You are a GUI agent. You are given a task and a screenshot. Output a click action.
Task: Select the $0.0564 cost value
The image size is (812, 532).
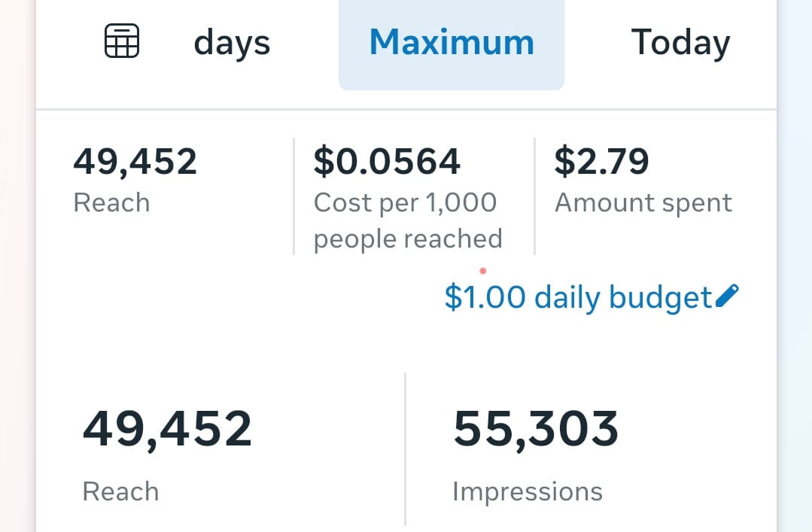click(x=387, y=162)
